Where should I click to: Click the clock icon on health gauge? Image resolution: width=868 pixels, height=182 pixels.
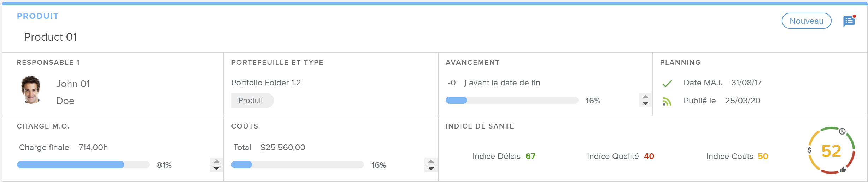(843, 131)
